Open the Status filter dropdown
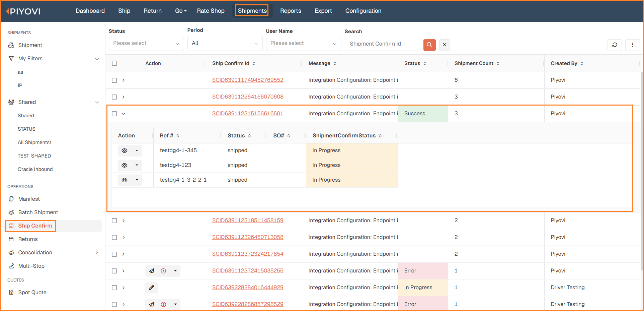 [x=146, y=44]
